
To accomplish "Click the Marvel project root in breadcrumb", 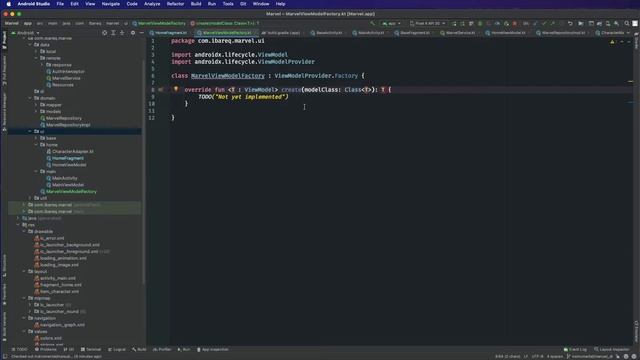I will [11, 23].
